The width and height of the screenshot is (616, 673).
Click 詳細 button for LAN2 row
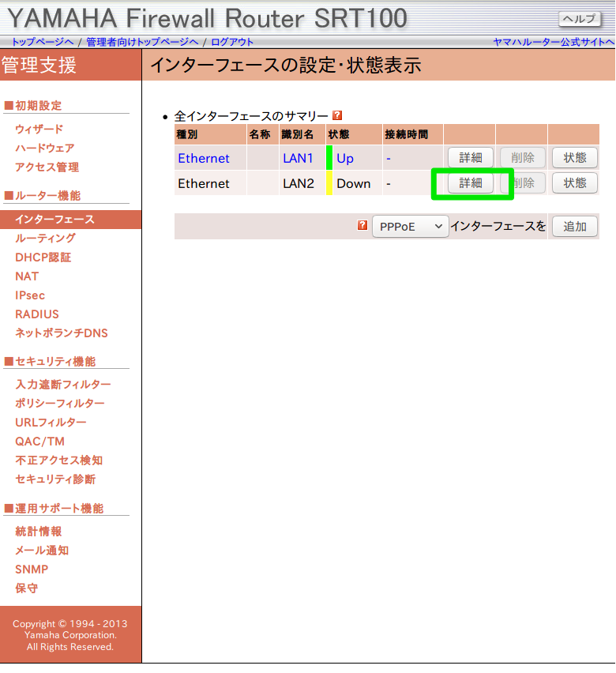[471, 183]
